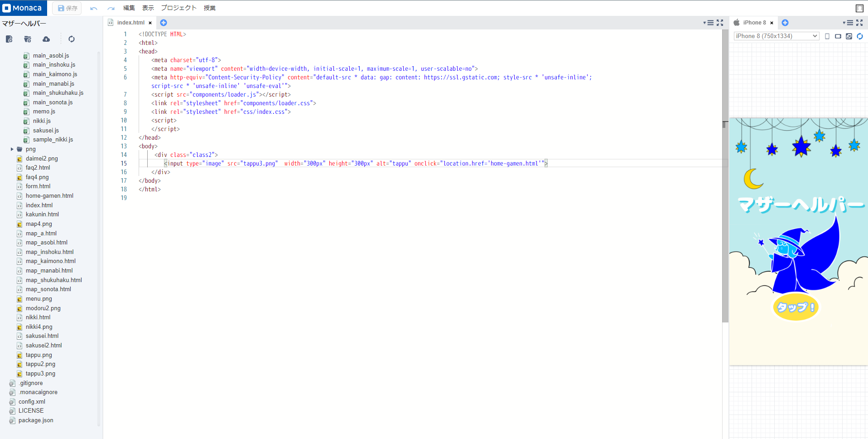Image resolution: width=868 pixels, height=439 pixels.
Task: Close the iPhone 8 preview tab
Action: [772, 23]
